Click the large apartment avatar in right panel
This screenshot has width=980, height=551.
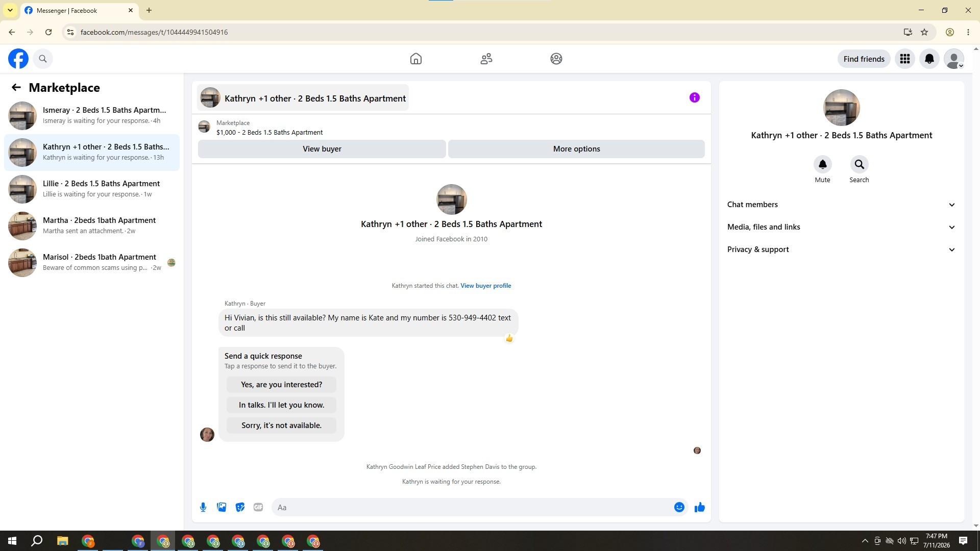tap(841, 108)
